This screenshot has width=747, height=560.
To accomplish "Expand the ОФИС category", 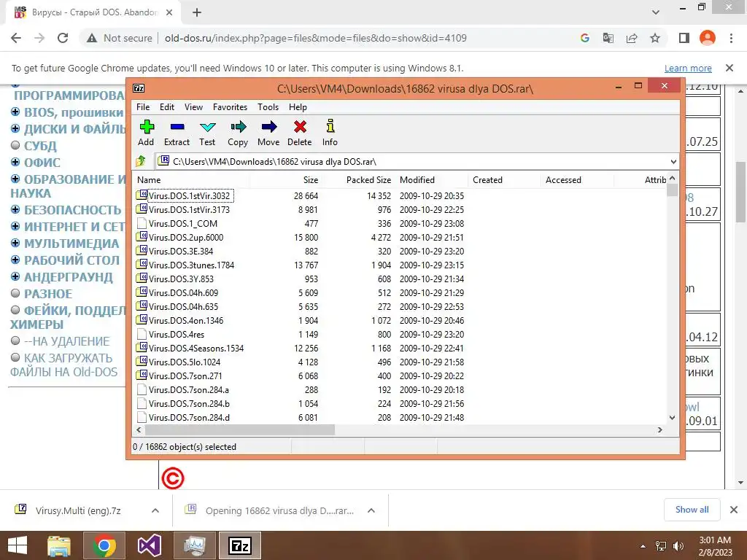I will pos(15,162).
